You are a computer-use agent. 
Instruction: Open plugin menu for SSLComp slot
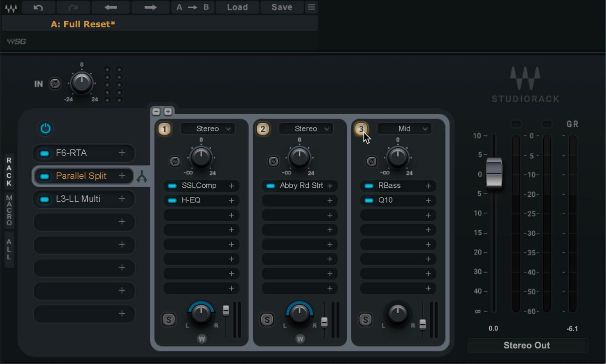point(231,186)
